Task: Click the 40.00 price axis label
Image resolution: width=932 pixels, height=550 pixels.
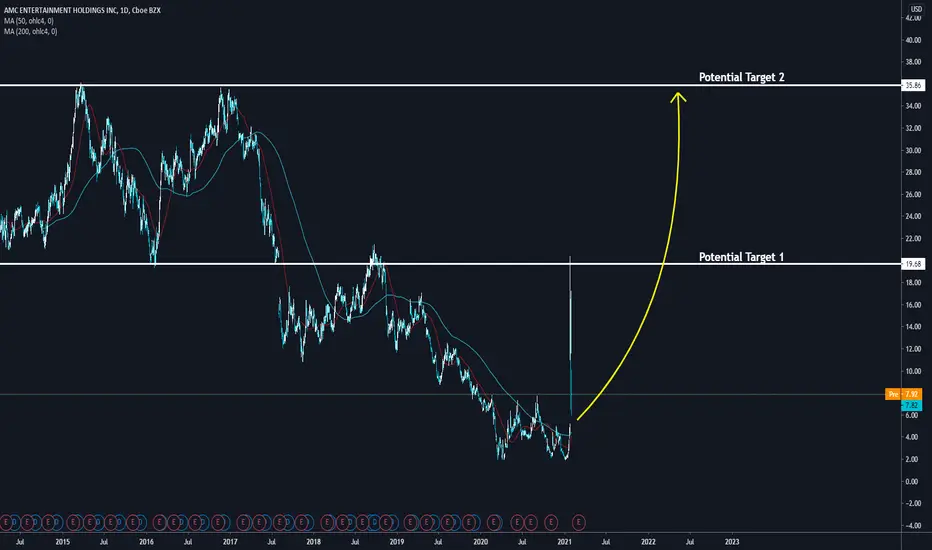Action: [x=913, y=40]
